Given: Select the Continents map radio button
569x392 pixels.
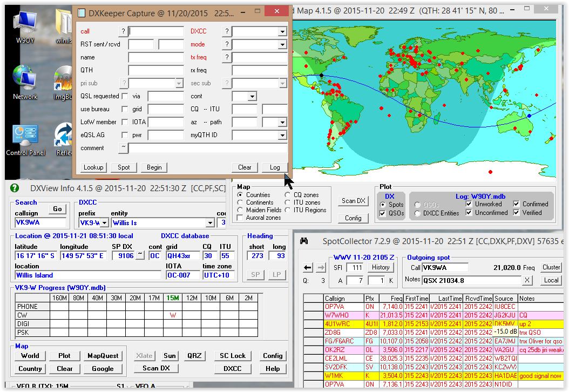Looking at the screenshot, I should [240, 202].
